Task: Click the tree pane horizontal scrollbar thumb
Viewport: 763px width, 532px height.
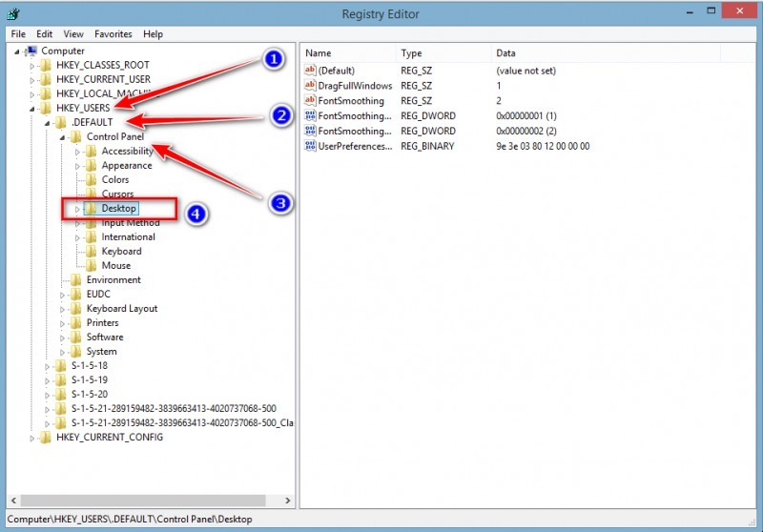Action: click(143, 501)
